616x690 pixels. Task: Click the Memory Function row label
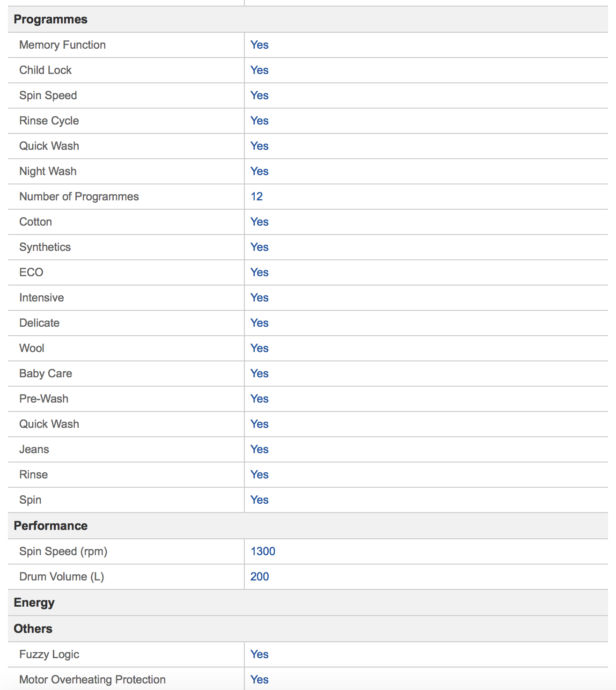pyautogui.click(x=62, y=45)
